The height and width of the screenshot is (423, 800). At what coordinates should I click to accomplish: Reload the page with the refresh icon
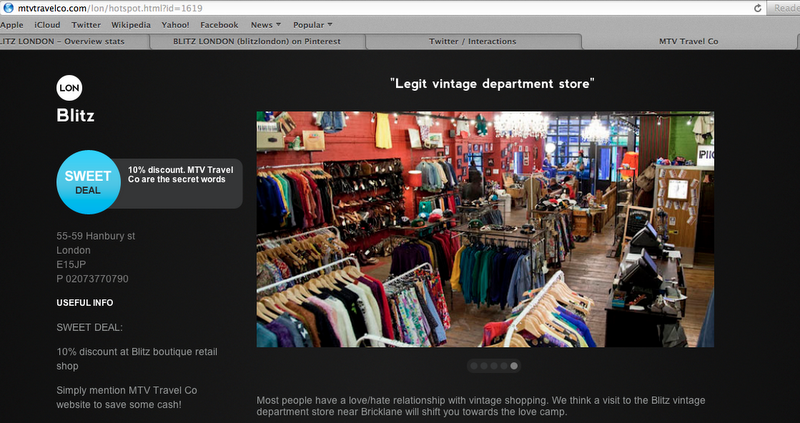click(x=758, y=8)
